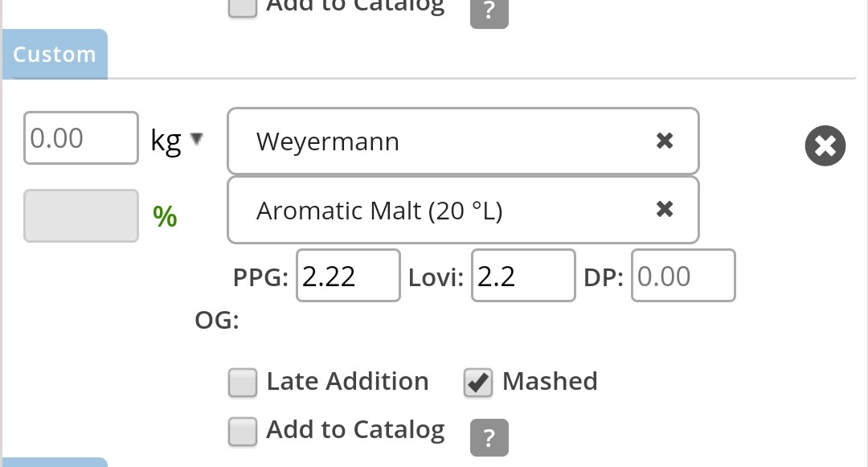Switch to the Custom tab
The width and height of the screenshot is (868, 467).
tap(55, 54)
